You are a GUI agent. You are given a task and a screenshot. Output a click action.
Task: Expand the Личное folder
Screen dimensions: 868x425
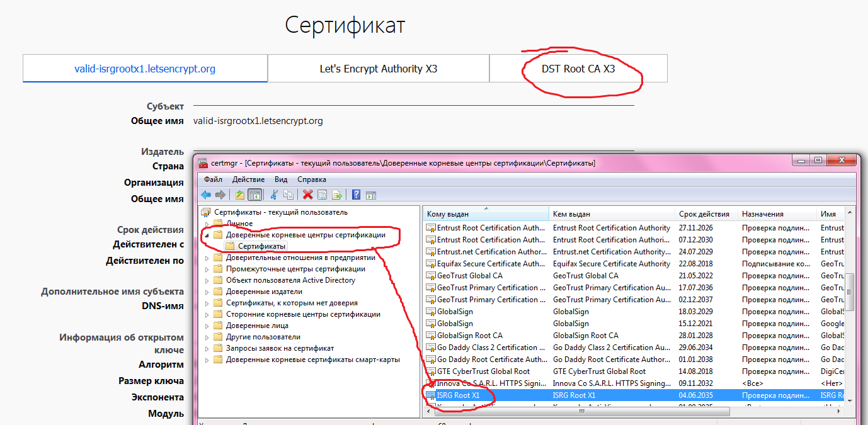click(x=207, y=224)
